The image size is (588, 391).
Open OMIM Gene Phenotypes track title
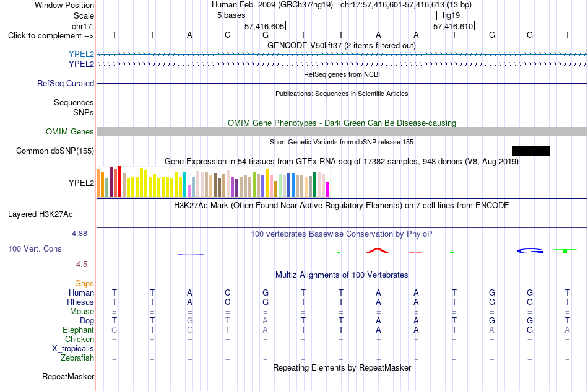pyautogui.click(x=342, y=123)
